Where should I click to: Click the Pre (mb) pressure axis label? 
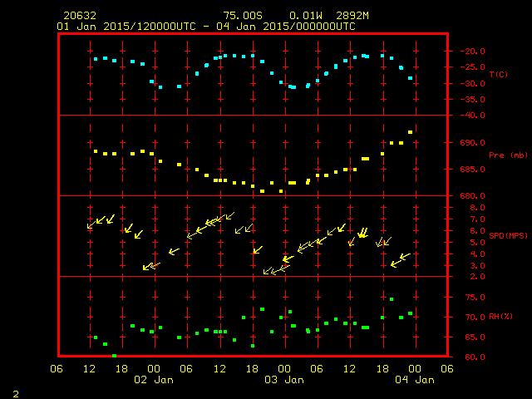[x=508, y=155]
